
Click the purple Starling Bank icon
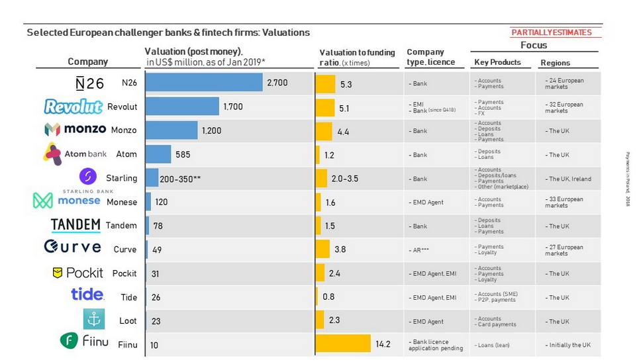pos(87,176)
